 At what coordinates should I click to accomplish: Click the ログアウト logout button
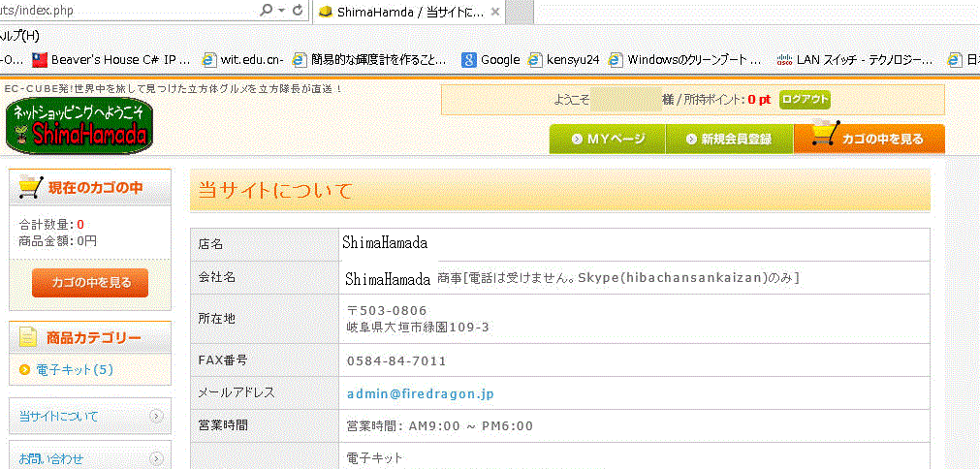coord(805,99)
